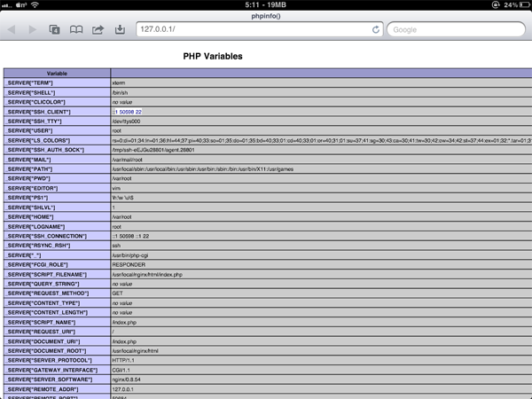Open the Bookmarks book icon
The width and height of the screenshot is (532, 399).
point(76,29)
